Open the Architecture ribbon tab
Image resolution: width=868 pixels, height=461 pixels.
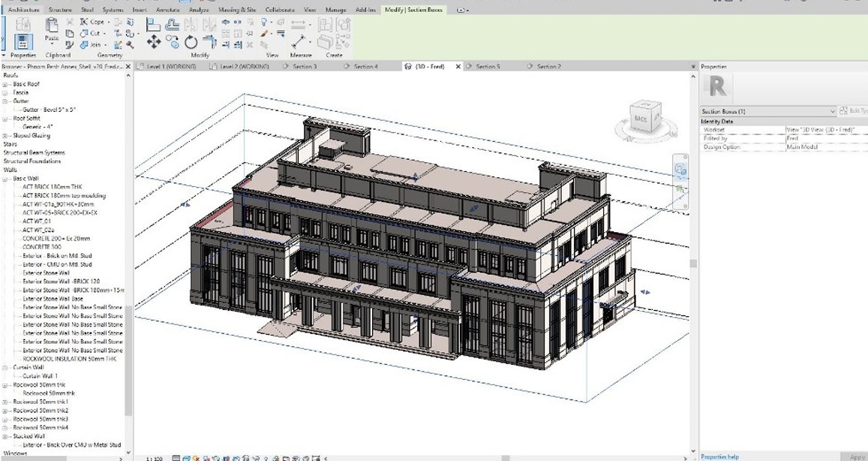23,10
